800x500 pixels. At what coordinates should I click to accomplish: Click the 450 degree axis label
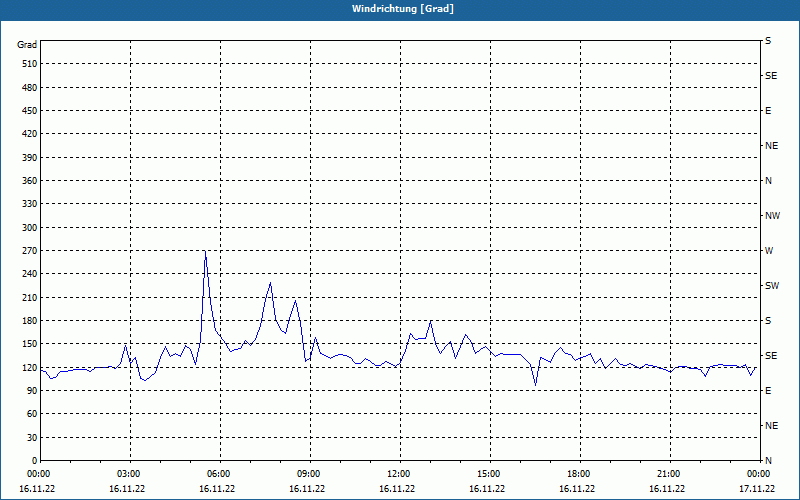point(30,111)
